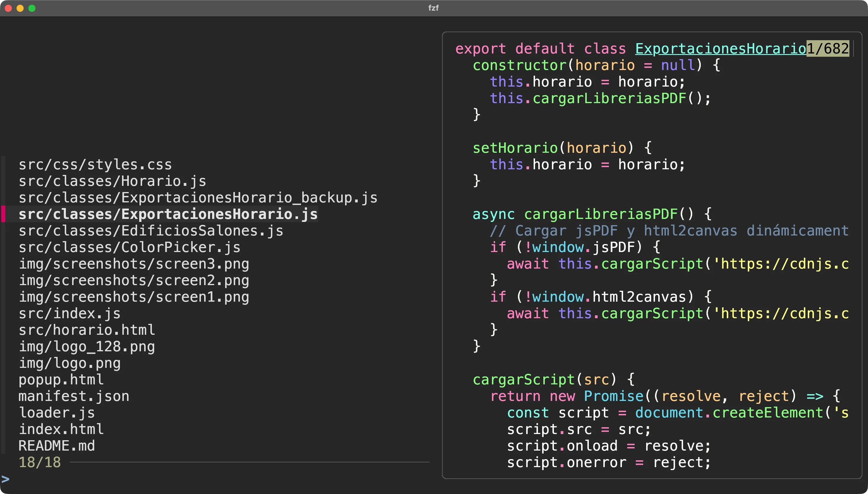Select img/screenshots/screen2.png entry
The width and height of the screenshot is (868, 494).
[x=134, y=281]
